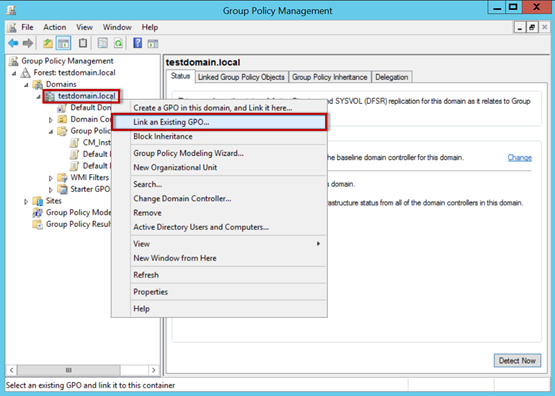Expand the Domain Controllers node

51,120
